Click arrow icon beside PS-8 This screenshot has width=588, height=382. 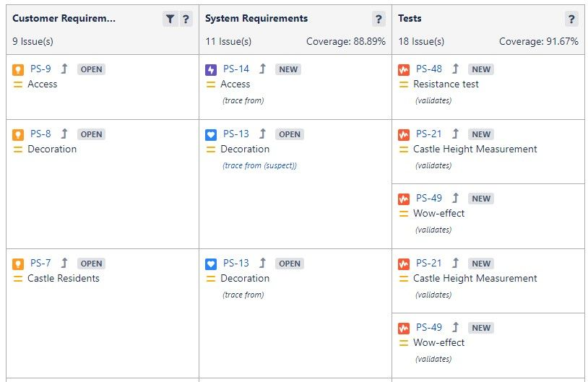pyautogui.click(x=64, y=134)
